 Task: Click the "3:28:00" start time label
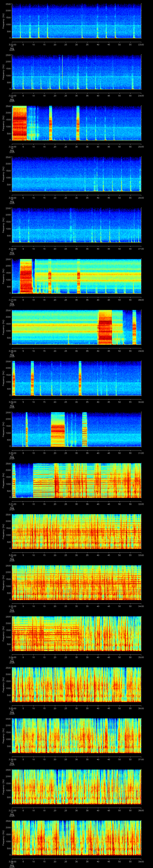click(12, 351)
